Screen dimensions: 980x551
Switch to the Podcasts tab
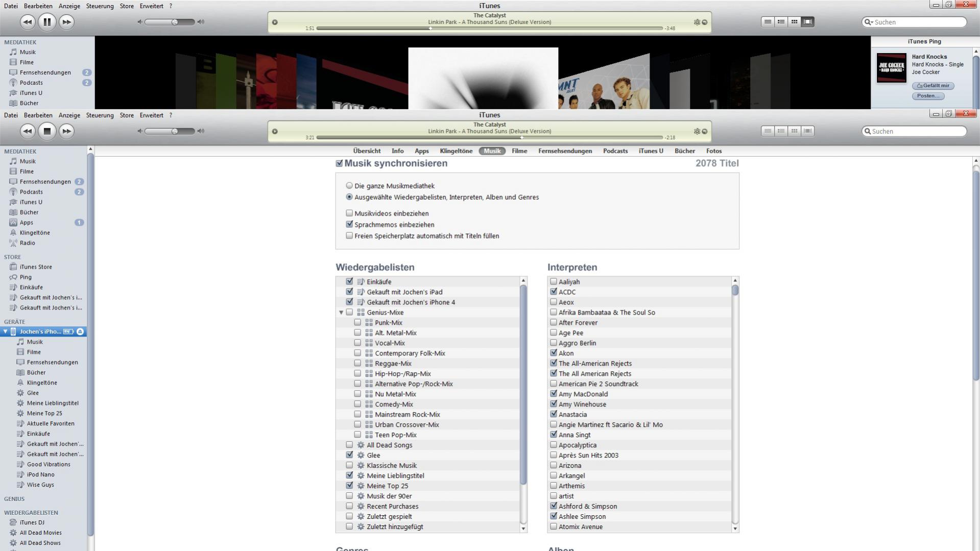click(x=615, y=151)
